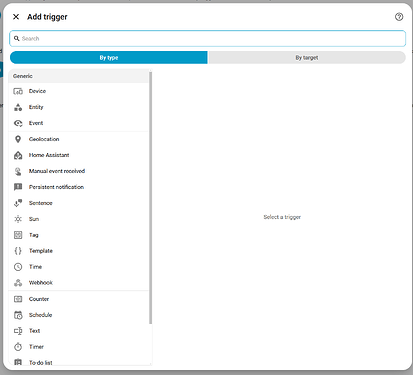Select the Counter trigger label
This screenshot has height=375, width=413.
(x=39, y=299)
